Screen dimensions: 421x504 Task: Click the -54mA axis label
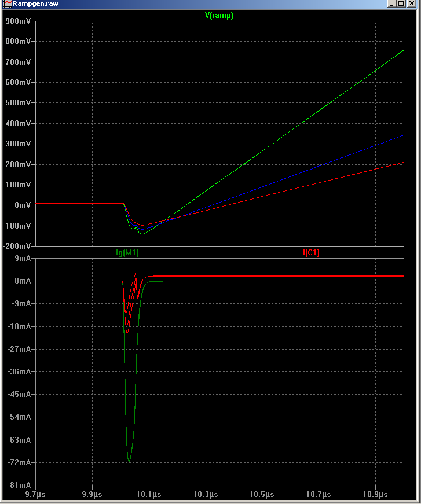[19, 417]
